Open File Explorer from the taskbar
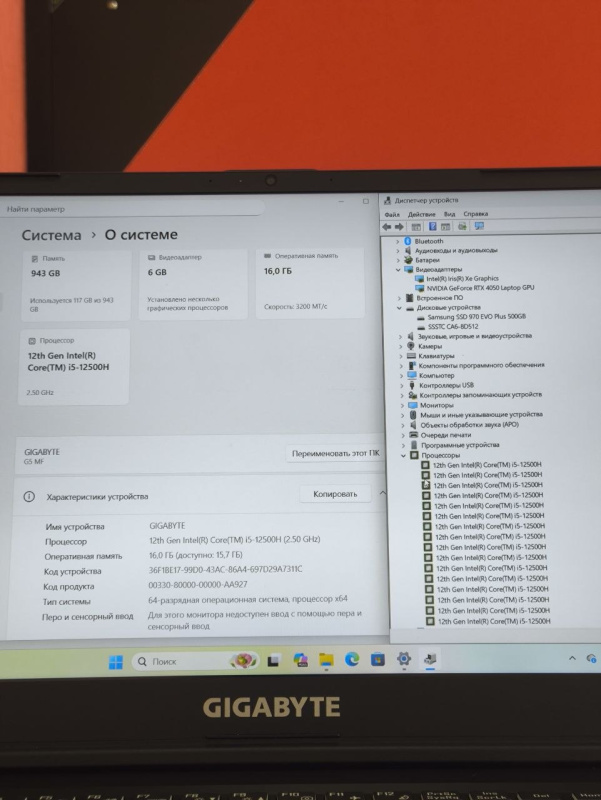 pyautogui.click(x=326, y=660)
